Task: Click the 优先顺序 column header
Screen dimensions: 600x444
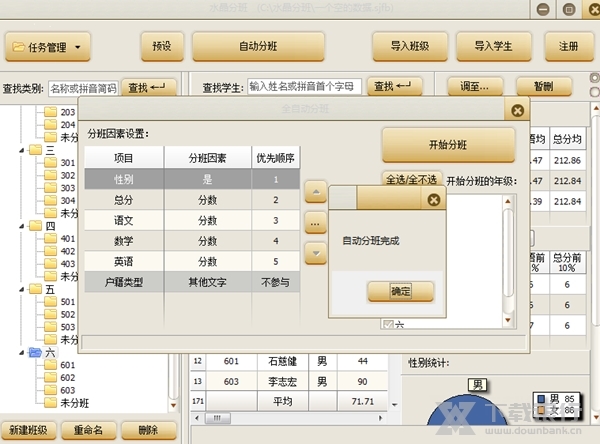Action: [276, 158]
